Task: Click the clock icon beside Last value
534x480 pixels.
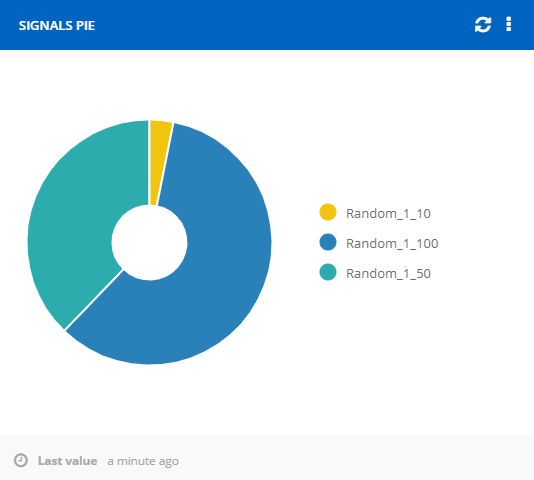Action: (21, 460)
